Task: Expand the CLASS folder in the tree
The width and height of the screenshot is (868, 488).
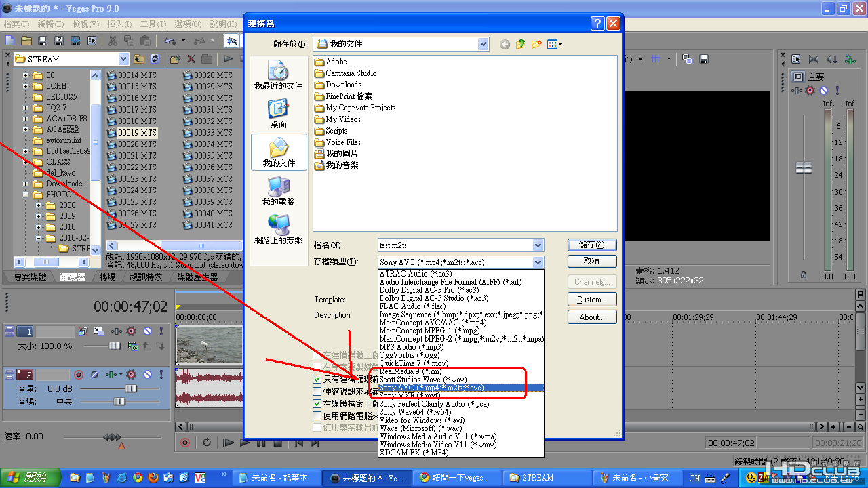Action: tap(25, 162)
